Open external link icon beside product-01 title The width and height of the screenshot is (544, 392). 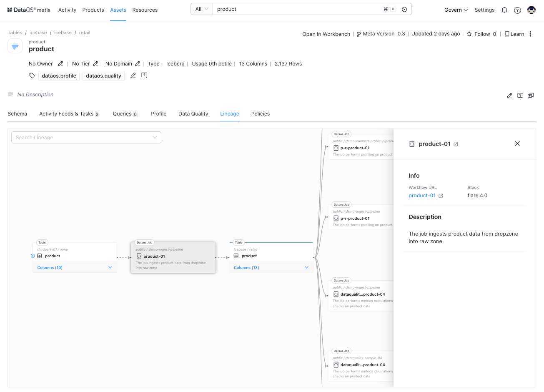(456, 144)
